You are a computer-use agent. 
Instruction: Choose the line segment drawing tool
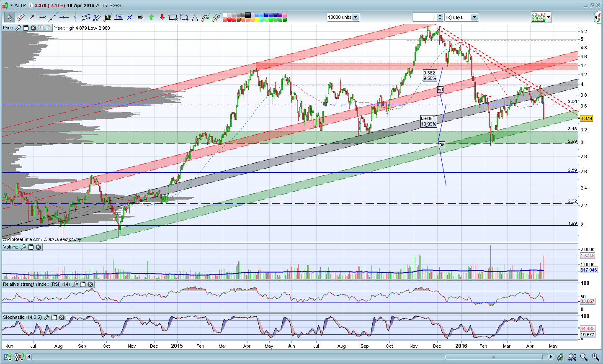(x=31, y=17)
